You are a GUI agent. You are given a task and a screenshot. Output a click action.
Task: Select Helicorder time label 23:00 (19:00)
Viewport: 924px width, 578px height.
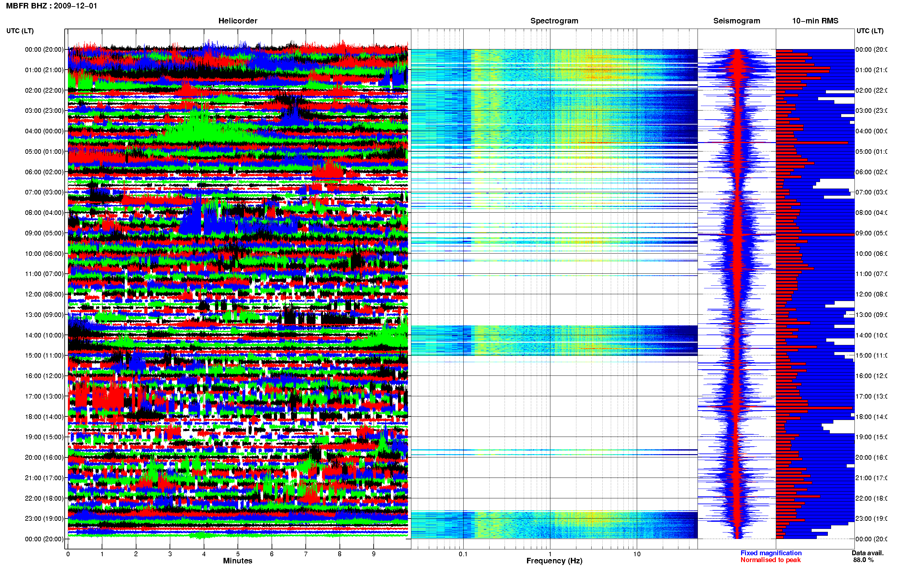[x=44, y=519]
